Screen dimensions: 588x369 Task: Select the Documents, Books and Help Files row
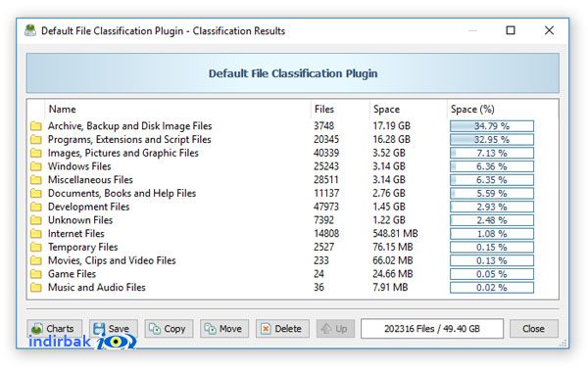pos(292,193)
